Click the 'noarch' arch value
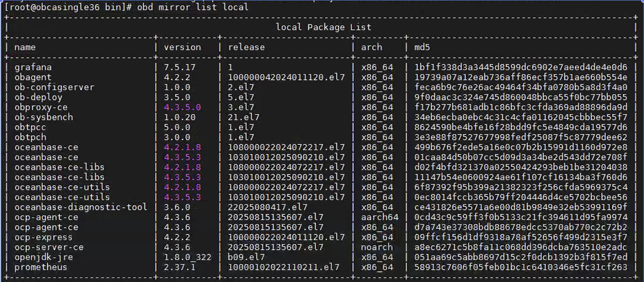 click(x=377, y=247)
